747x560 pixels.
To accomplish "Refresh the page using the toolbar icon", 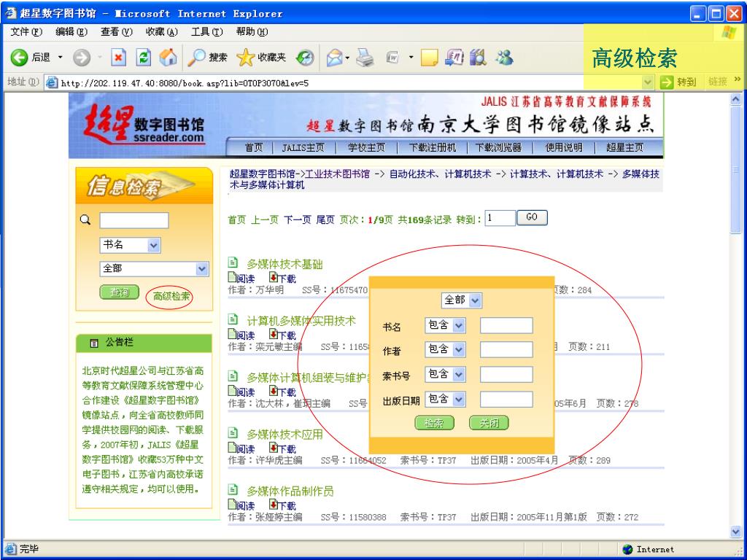I will (x=143, y=58).
